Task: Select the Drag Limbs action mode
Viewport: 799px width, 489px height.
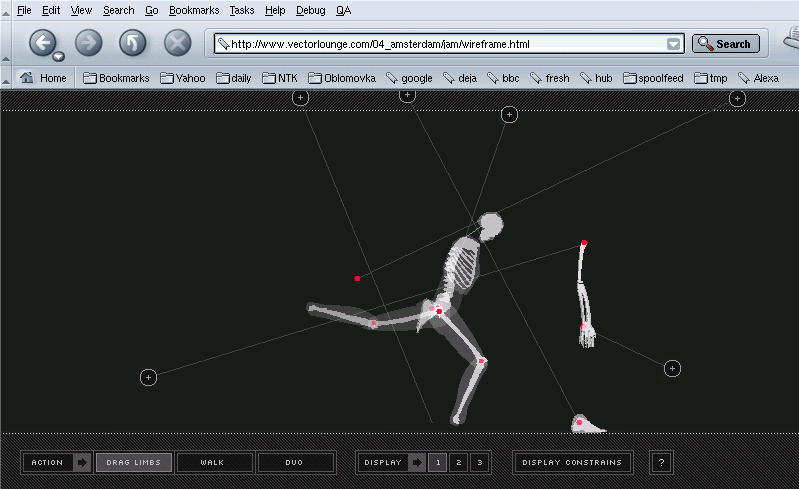Action: 134,463
